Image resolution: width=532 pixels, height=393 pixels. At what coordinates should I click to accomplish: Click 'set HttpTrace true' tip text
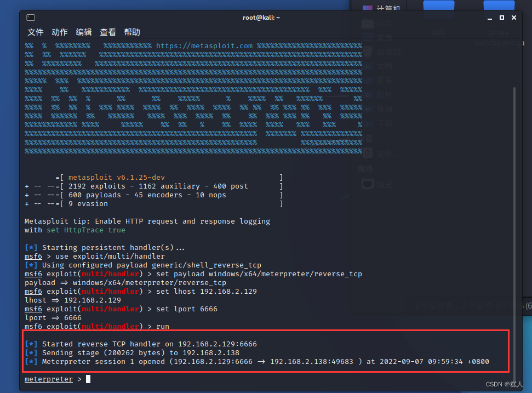pos(86,230)
